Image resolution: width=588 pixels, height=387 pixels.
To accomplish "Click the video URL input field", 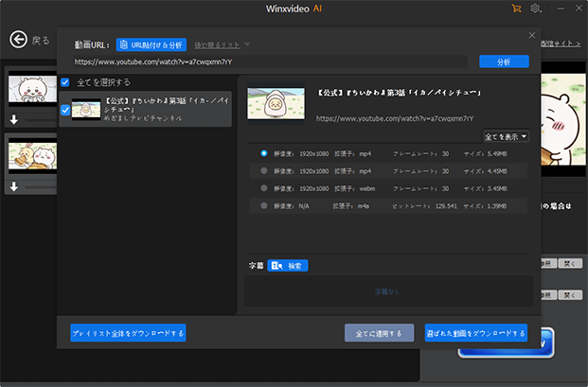I will [270, 62].
